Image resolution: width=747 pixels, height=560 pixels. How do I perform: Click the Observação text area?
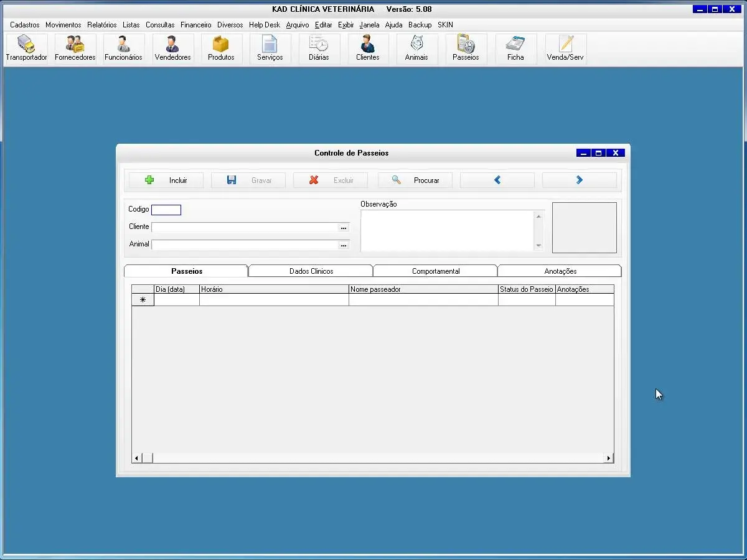447,230
